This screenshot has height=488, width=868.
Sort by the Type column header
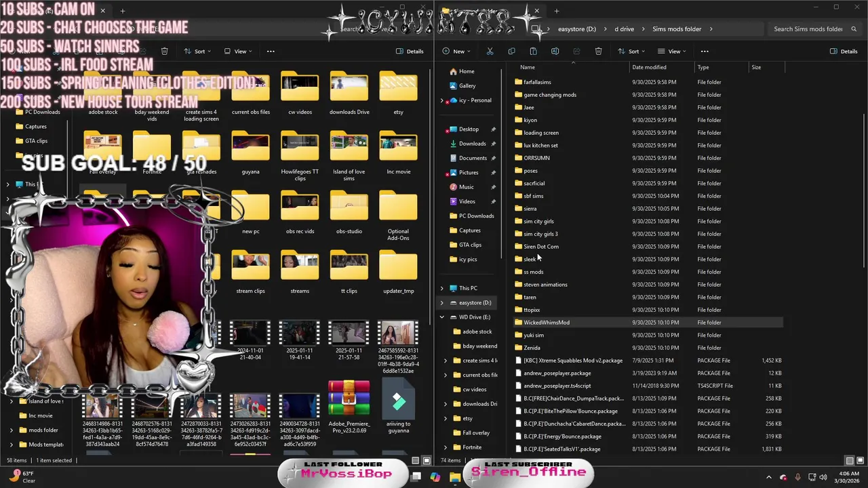click(703, 67)
